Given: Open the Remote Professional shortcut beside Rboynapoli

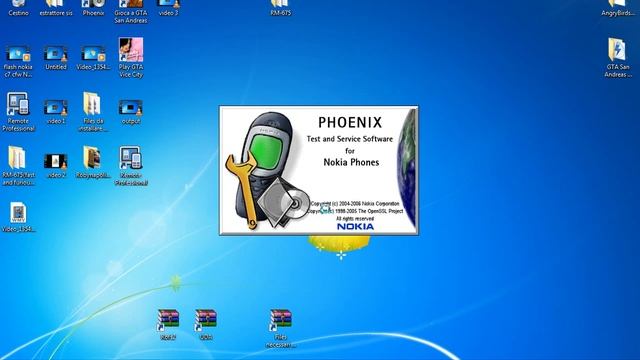Looking at the screenshot, I should point(131,166).
